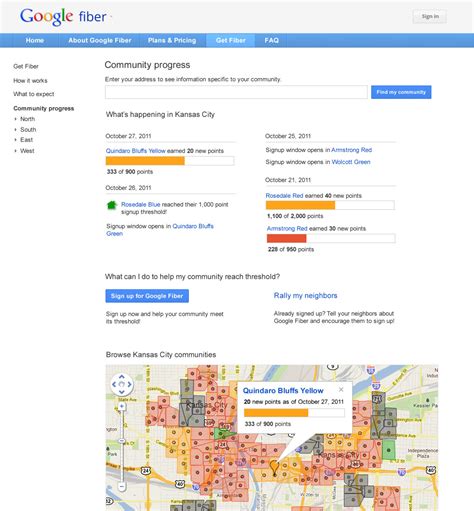This screenshot has height=511, width=474.
Task: Pan the map right with the arrow control
Action: coord(129,384)
